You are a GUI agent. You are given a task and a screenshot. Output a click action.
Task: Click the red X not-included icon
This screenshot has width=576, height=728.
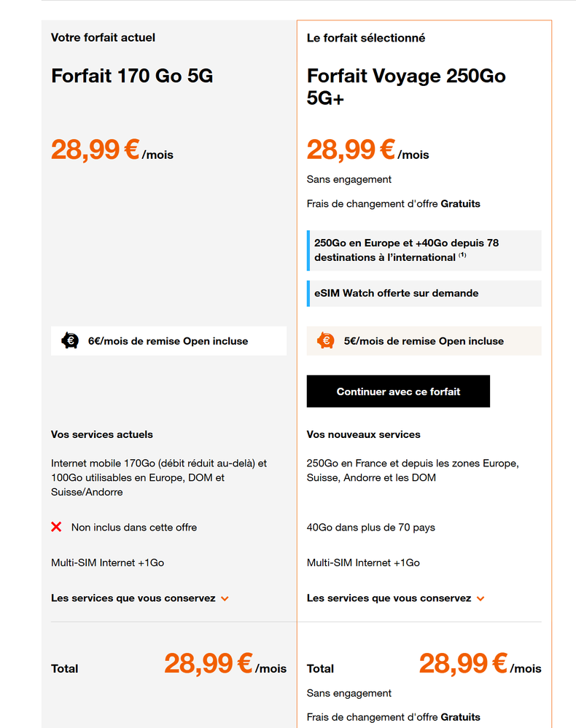coord(56,527)
